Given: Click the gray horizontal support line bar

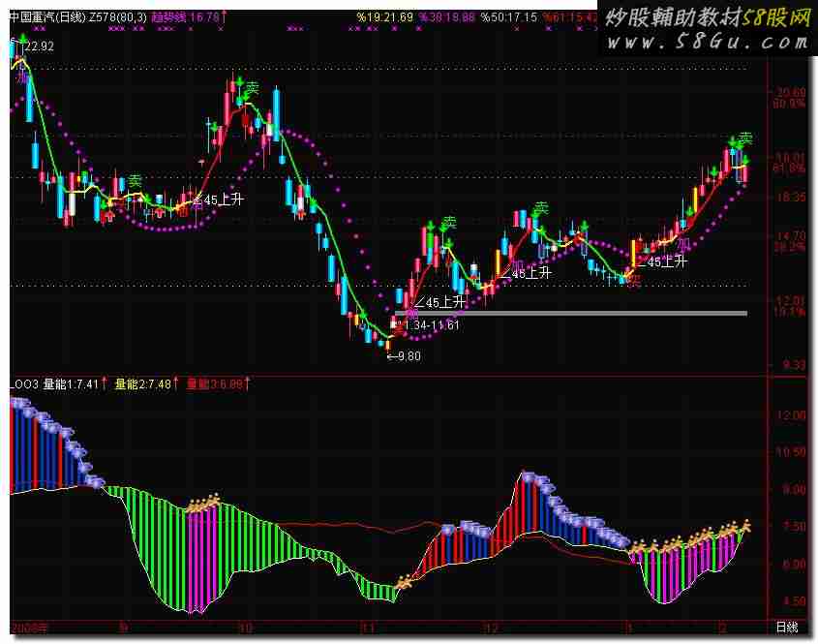Looking at the screenshot, I should click(571, 313).
